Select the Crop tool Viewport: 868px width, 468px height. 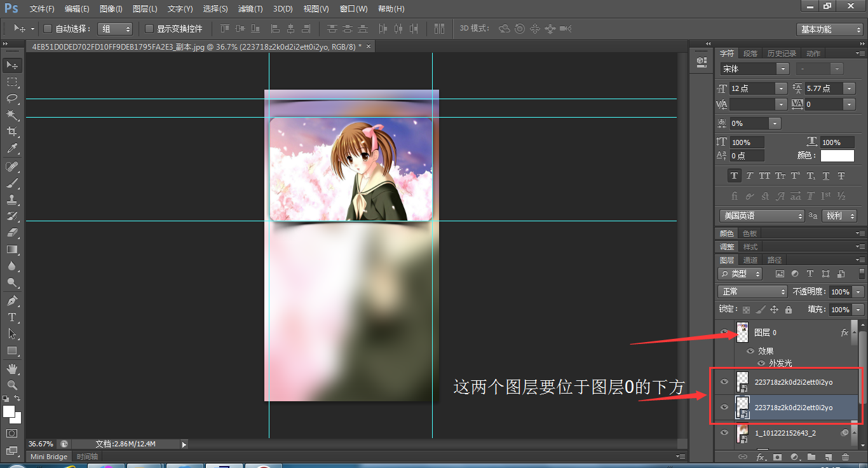pos(12,132)
